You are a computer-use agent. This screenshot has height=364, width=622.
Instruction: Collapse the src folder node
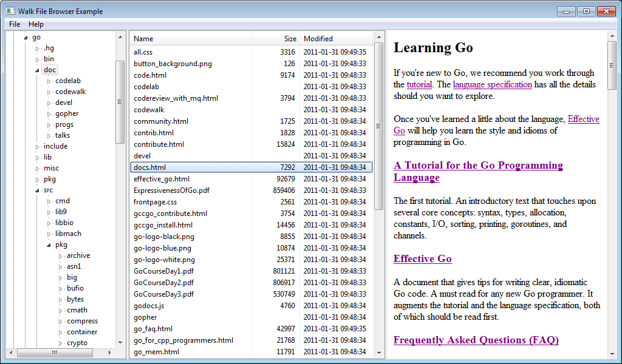[x=37, y=190]
